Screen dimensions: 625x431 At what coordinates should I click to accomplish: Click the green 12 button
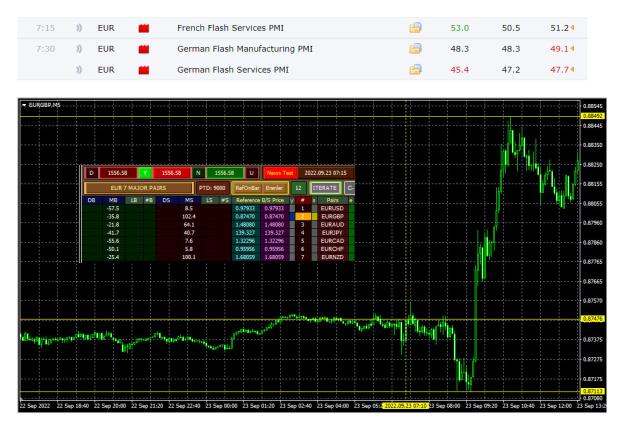298,188
